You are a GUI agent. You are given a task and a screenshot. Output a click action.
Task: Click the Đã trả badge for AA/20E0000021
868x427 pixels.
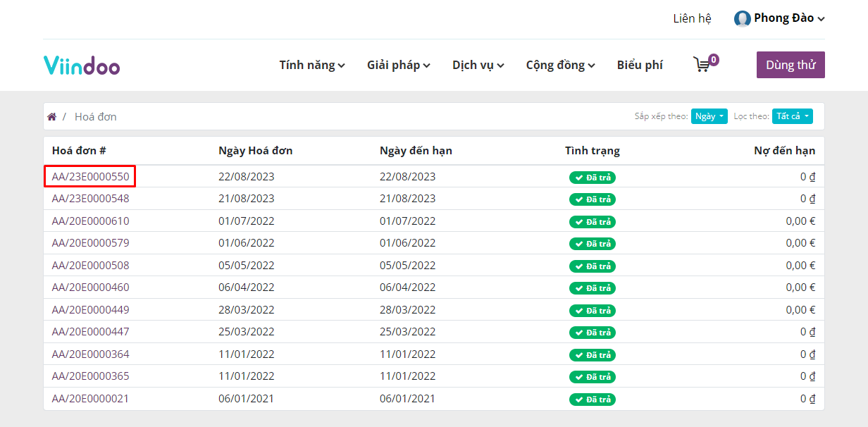pyautogui.click(x=593, y=400)
